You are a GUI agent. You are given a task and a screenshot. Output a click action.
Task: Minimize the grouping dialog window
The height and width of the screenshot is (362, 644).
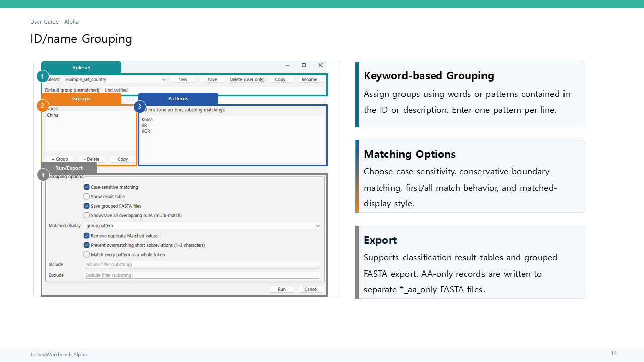(x=287, y=65)
